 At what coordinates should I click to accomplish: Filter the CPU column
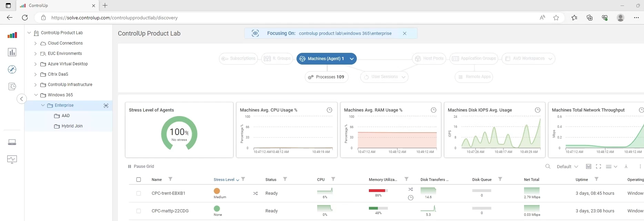(x=333, y=179)
